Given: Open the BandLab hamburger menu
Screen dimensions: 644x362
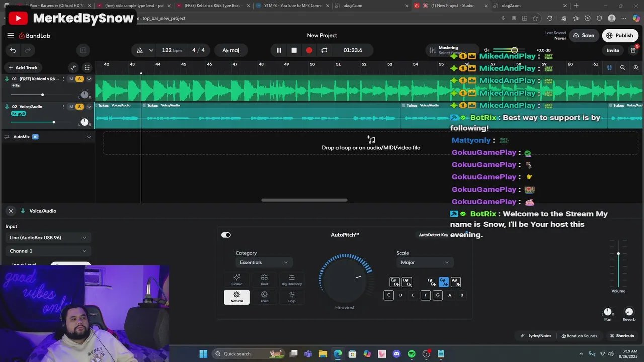Looking at the screenshot, I should click(11, 36).
